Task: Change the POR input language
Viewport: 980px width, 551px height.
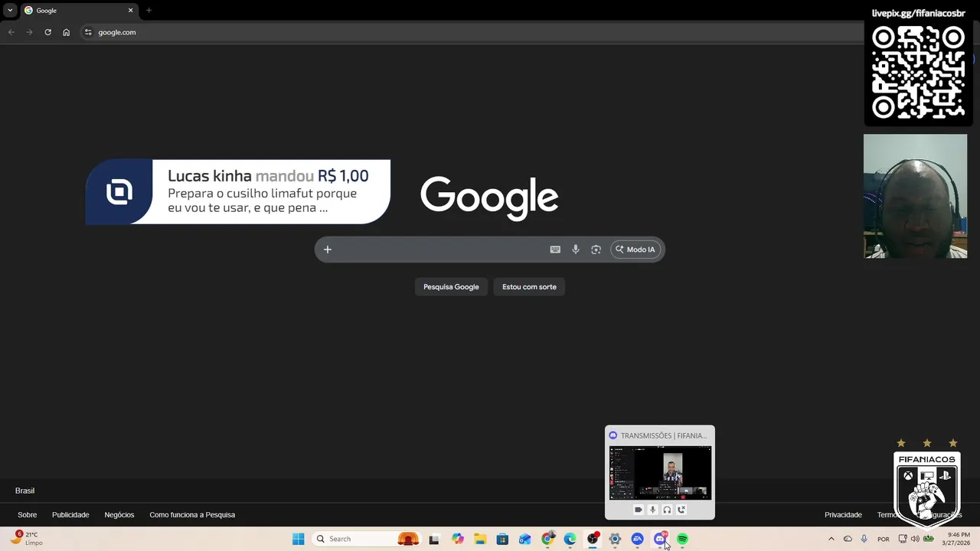Action: click(884, 539)
